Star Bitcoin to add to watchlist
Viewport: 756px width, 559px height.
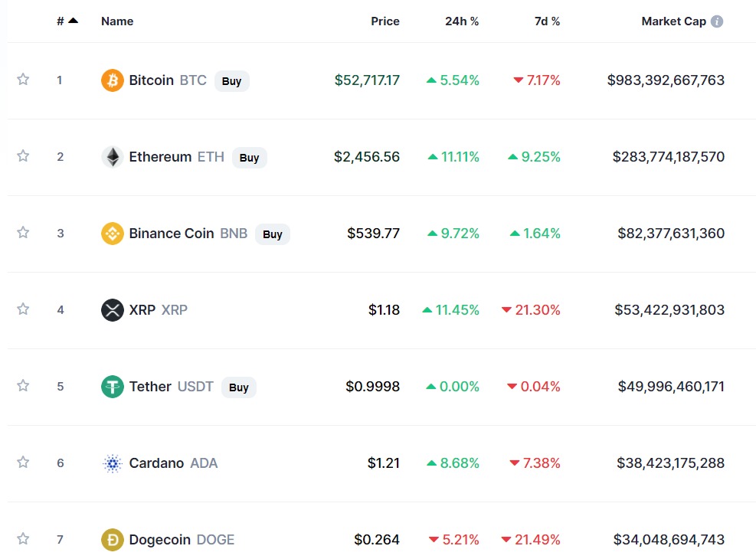click(23, 79)
